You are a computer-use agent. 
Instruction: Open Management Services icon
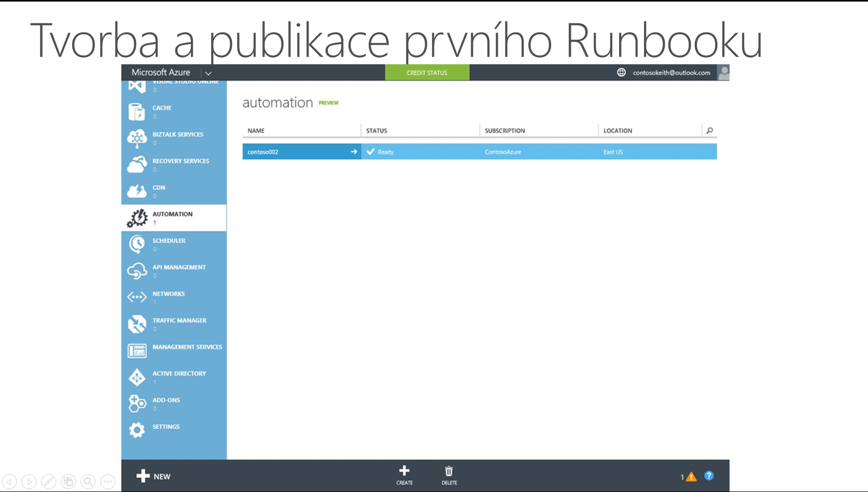(x=137, y=351)
